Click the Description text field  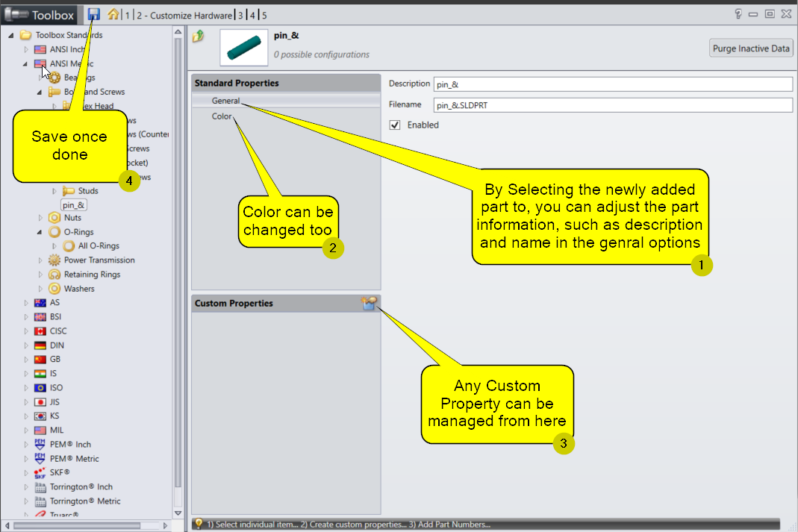click(612, 84)
